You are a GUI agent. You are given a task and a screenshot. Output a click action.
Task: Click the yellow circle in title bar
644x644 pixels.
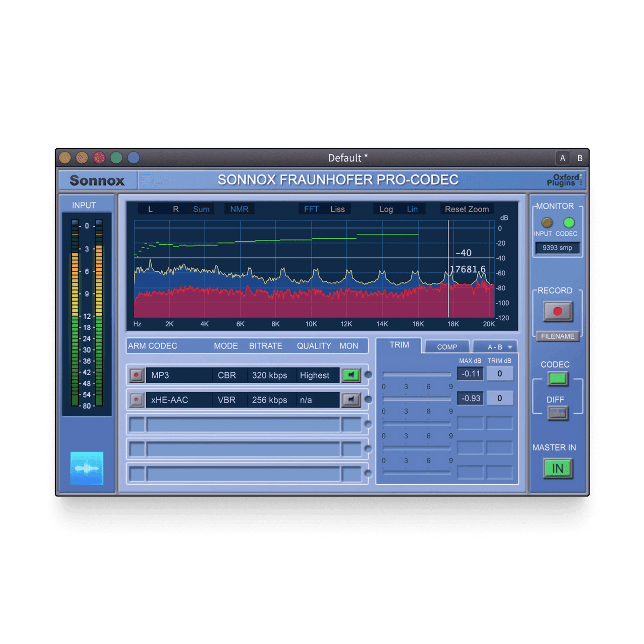(x=65, y=158)
